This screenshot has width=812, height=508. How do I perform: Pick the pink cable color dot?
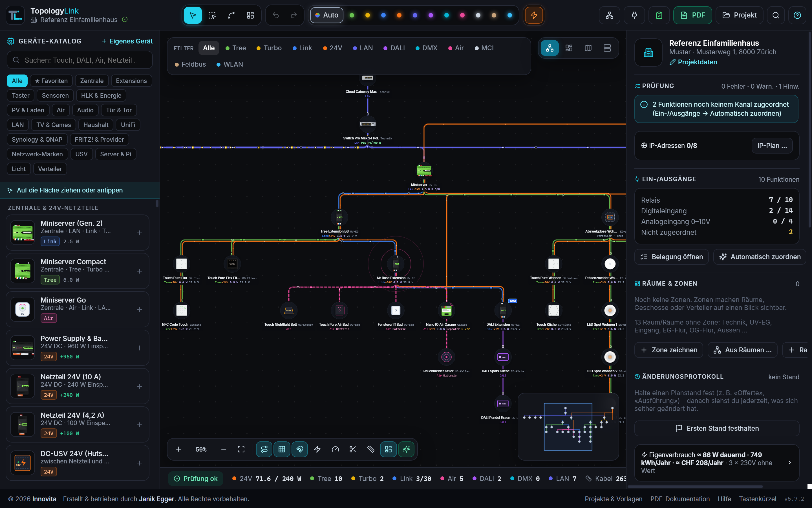pos(462,16)
